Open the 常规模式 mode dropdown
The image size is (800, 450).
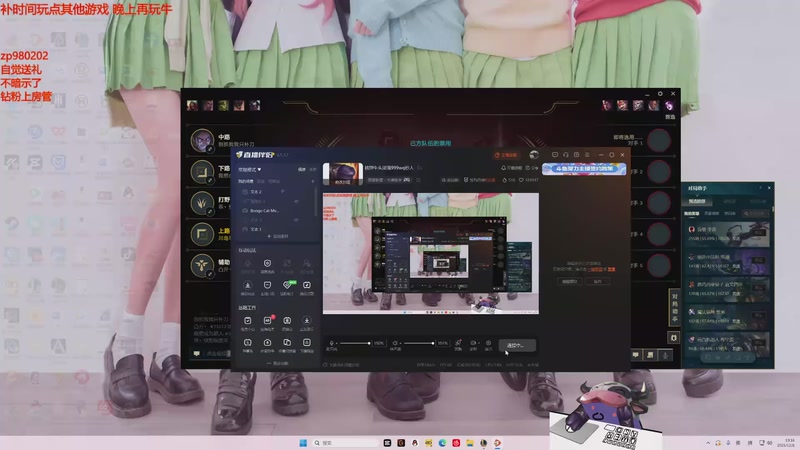coord(249,169)
